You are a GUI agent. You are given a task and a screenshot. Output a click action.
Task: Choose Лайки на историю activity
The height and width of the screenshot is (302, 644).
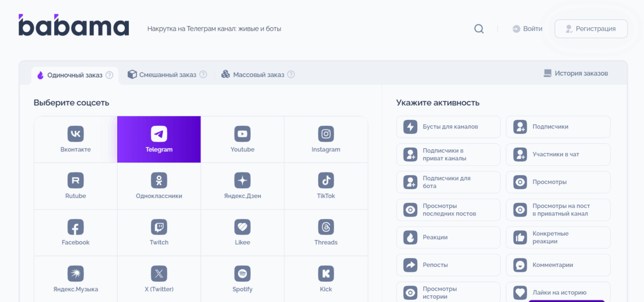[x=557, y=292]
